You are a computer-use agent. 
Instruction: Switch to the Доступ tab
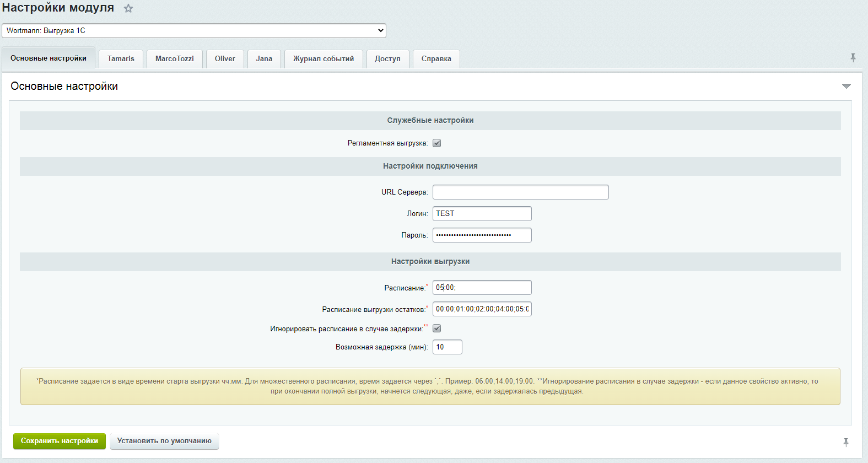387,59
